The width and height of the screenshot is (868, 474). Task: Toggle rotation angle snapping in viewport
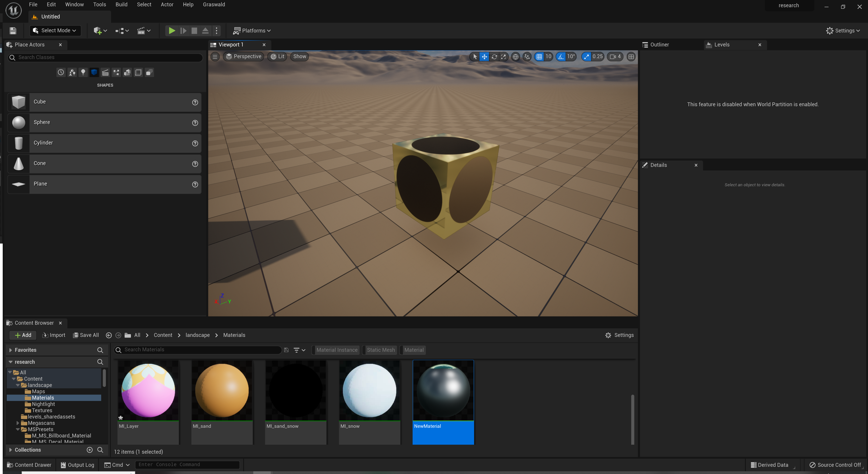tap(561, 57)
